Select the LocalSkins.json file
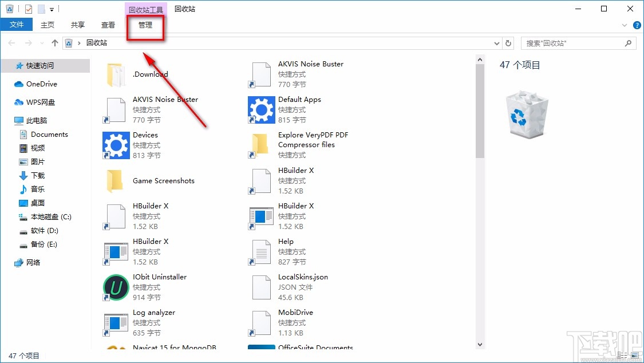This screenshot has height=363, width=644. 261,287
